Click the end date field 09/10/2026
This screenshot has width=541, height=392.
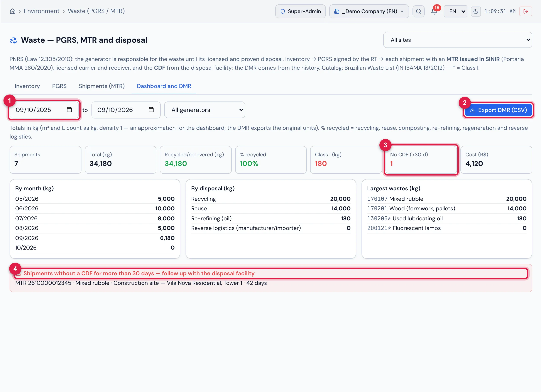[x=126, y=110]
